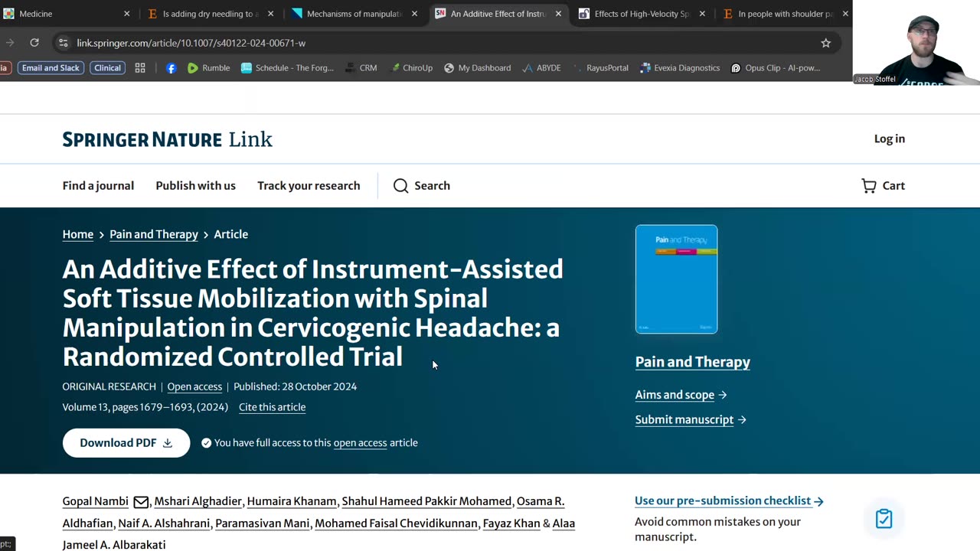
Task: Open the CRM bookmark
Action: pos(361,68)
